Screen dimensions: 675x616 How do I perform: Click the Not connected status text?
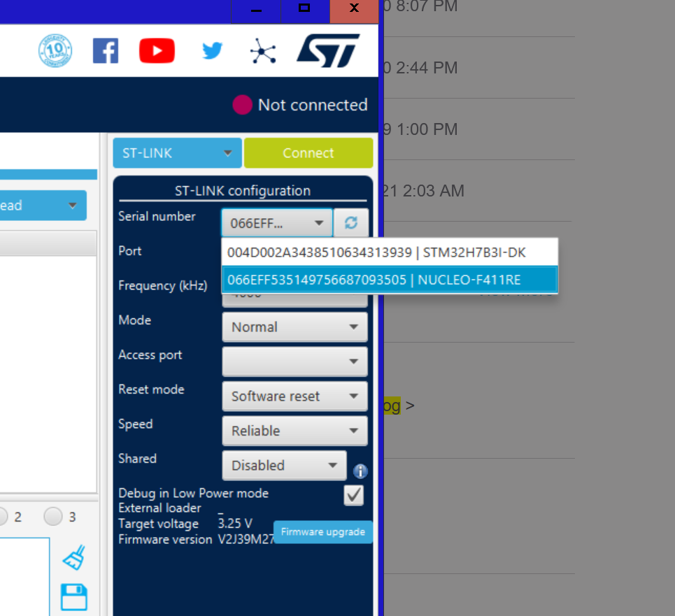coord(313,105)
